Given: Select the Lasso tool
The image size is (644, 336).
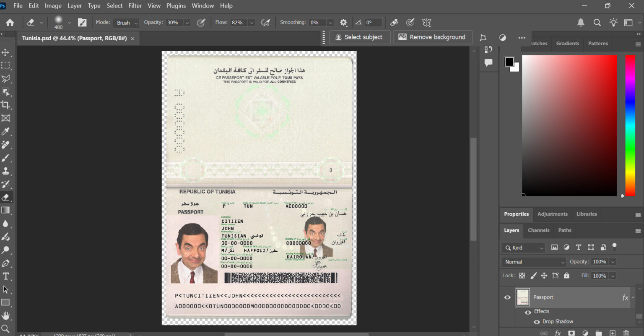Looking at the screenshot, I should (x=5, y=79).
